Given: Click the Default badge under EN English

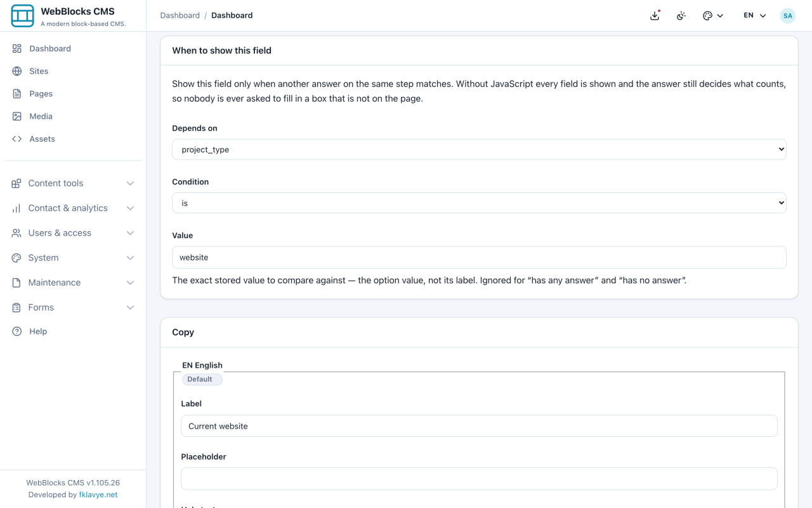Looking at the screenshot, I should click(x=202, y=379).
